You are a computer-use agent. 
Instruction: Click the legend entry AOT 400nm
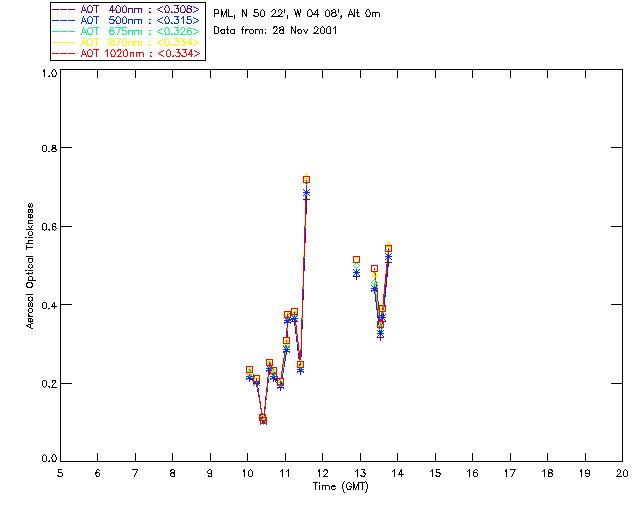(126, 9)
